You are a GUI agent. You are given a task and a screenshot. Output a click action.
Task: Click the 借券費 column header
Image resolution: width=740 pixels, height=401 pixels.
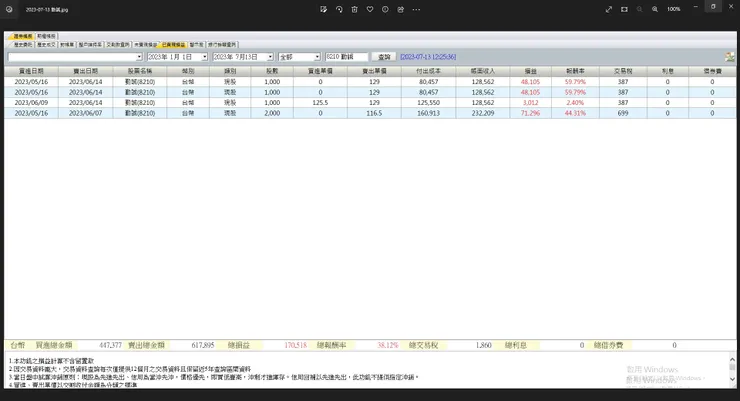point(712,71)
